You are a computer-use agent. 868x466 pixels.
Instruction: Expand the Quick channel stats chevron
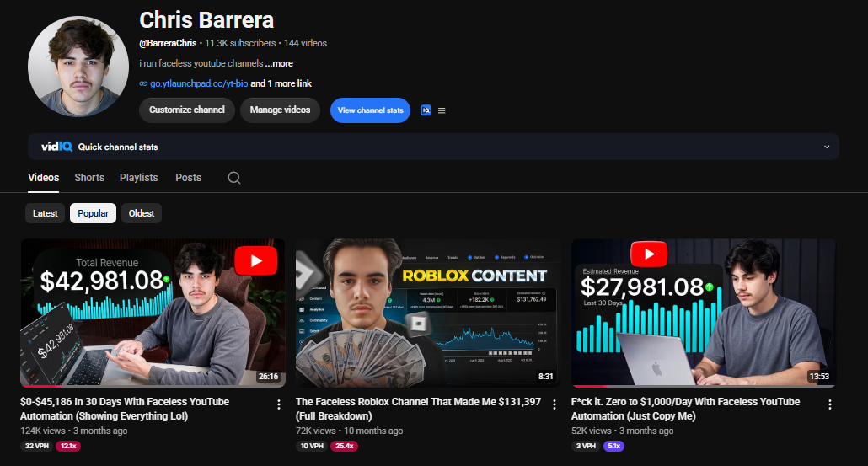tap(827, 147)
